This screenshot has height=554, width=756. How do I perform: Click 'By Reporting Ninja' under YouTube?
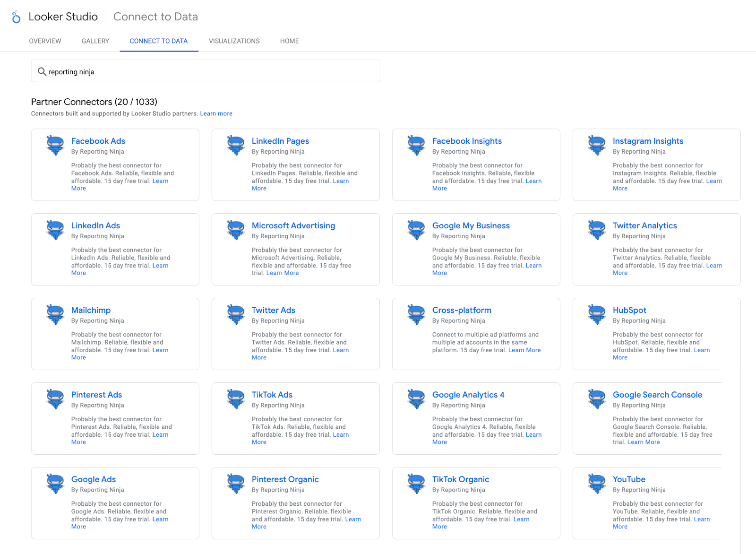click(x=639, y=490)
